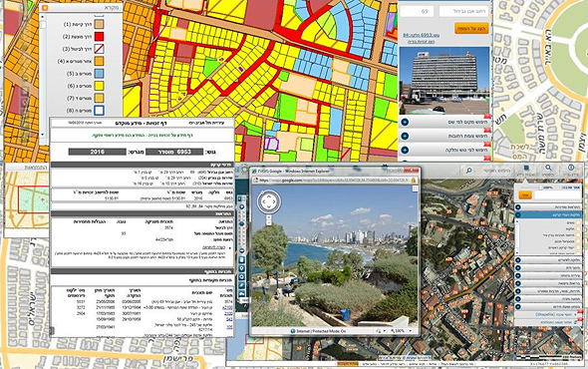The width and height of the screenshot is (588, 369).
Task: Expand the third group below the checkbox list
Action: click(x=518, y=276)
